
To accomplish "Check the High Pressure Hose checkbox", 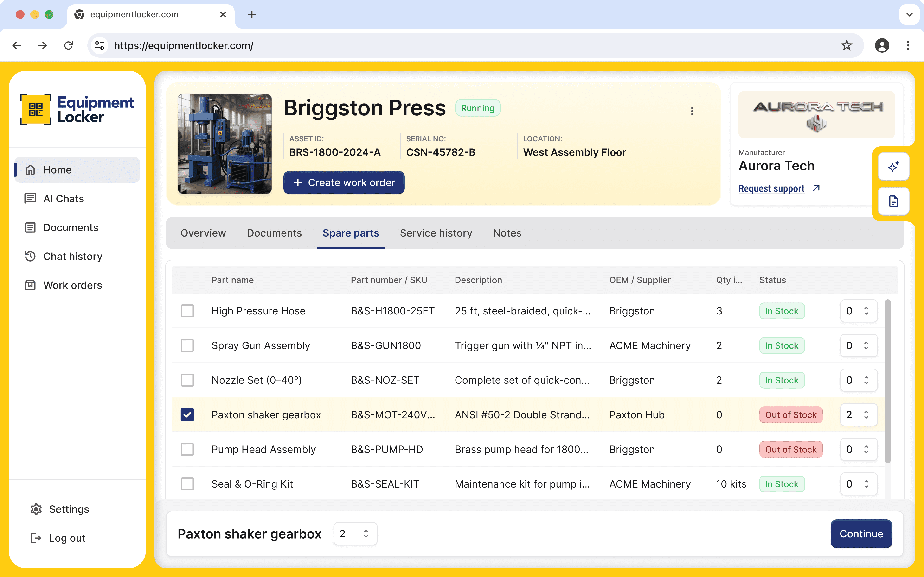I will tap(187, 311).
